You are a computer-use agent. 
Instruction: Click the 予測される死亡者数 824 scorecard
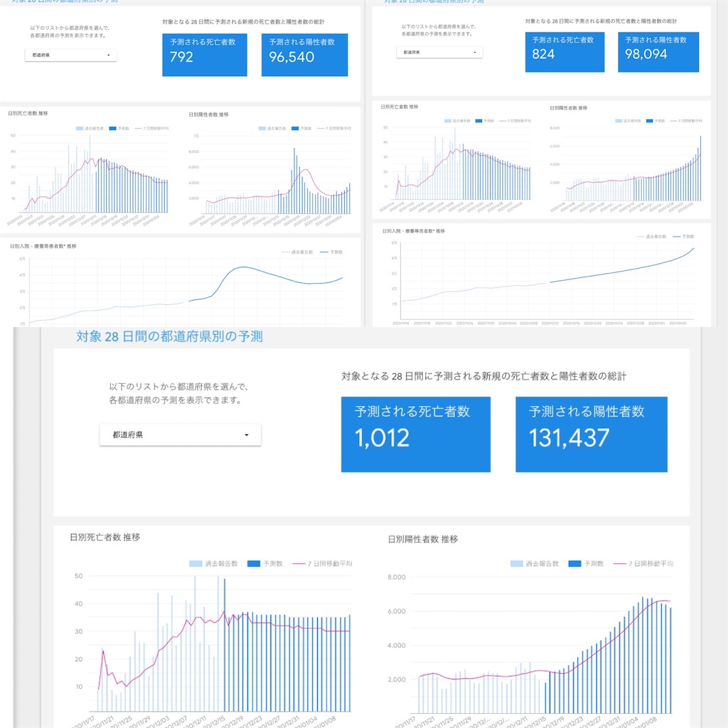click(564, 52)
